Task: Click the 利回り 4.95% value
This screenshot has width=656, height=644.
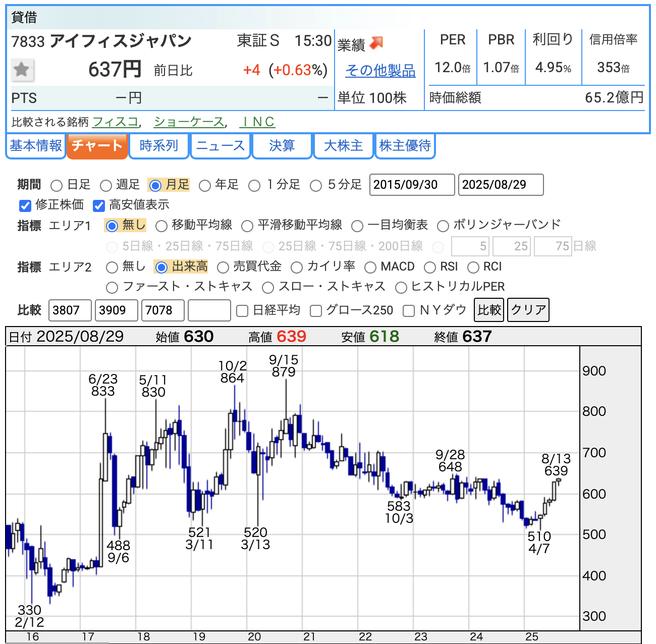Action: click(x=554, y=68)
